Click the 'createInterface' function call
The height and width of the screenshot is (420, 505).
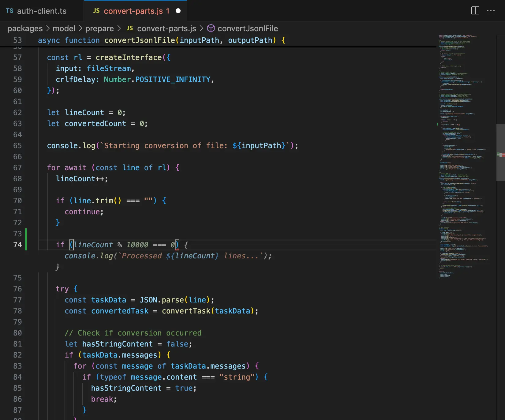(129, 58)
